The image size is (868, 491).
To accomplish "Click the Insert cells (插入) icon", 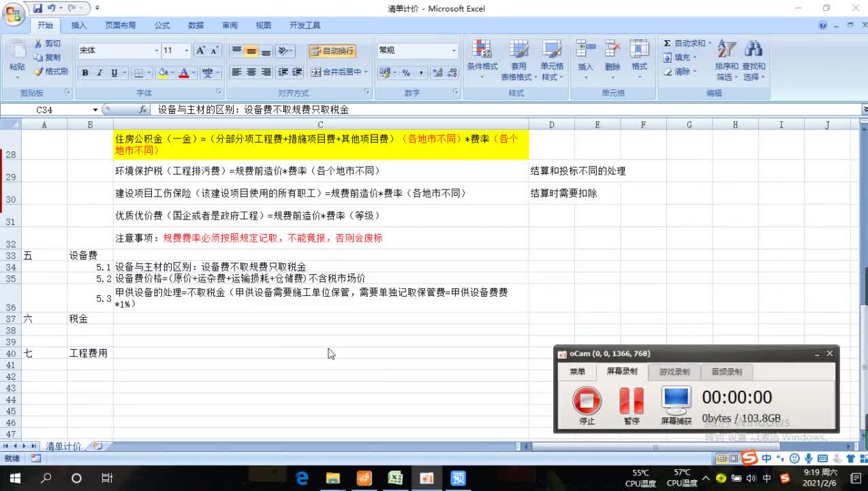I will coord(585,50).
